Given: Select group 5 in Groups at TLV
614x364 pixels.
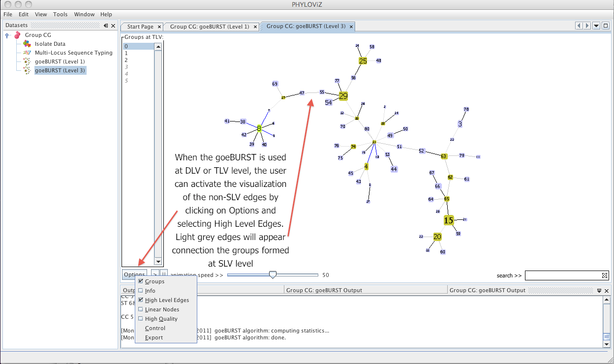Looking at the screenshot, I should pyautogui.click(x=138, y=81).
